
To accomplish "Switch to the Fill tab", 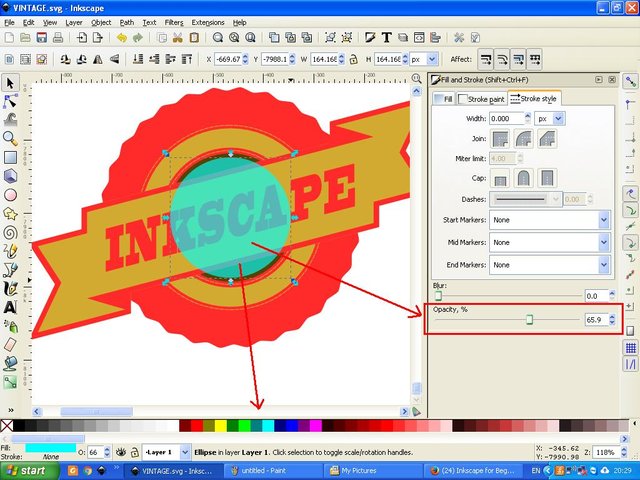I will [x=444, y=99].
